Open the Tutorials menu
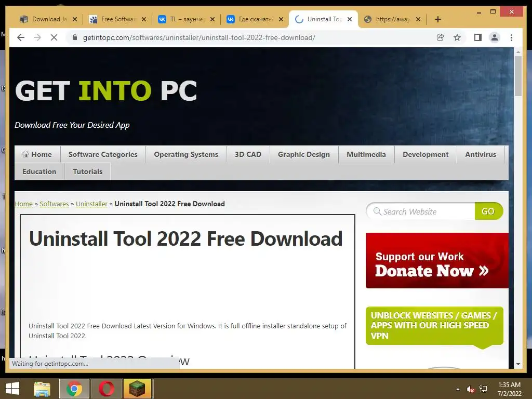Image resolution: width=532 pixels, height=399 pixels. (87, 171)
